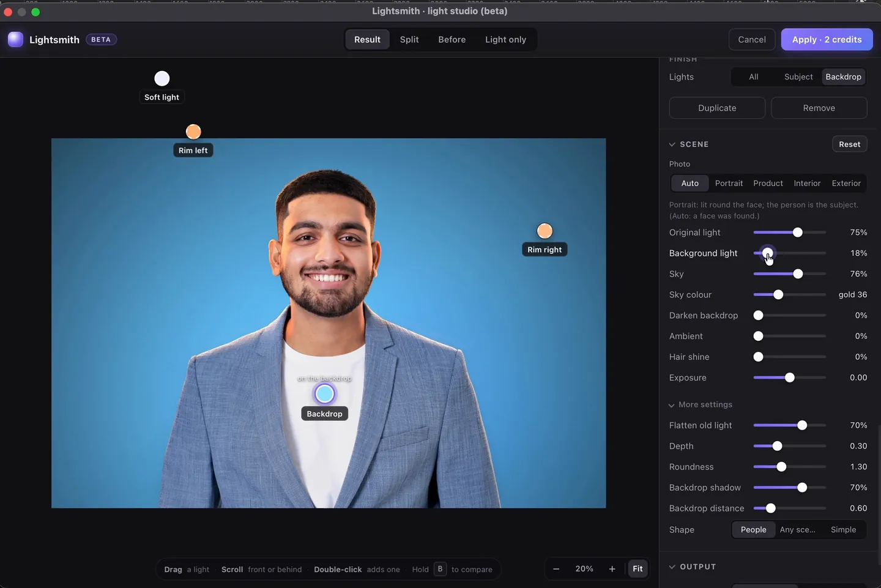Collapse More settings section
The width and height of the screenshot is (881, 588).
(x=701, y=405)
